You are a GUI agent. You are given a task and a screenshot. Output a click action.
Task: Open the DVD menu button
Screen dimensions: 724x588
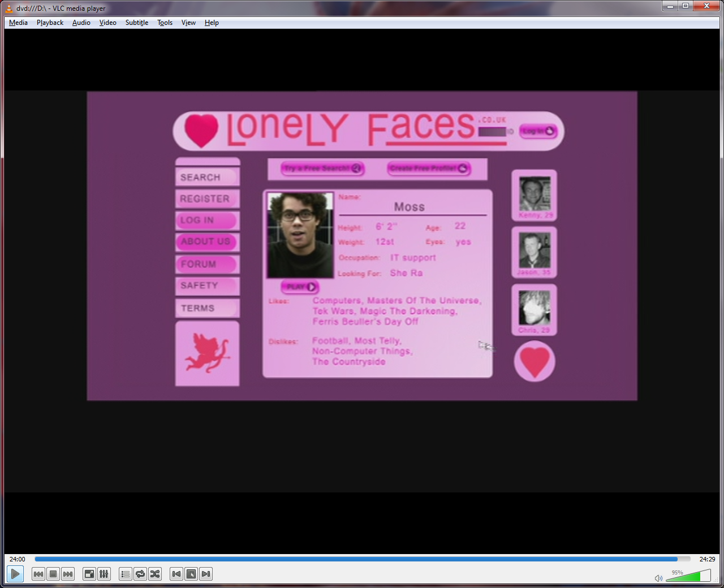tap(191, 574)
